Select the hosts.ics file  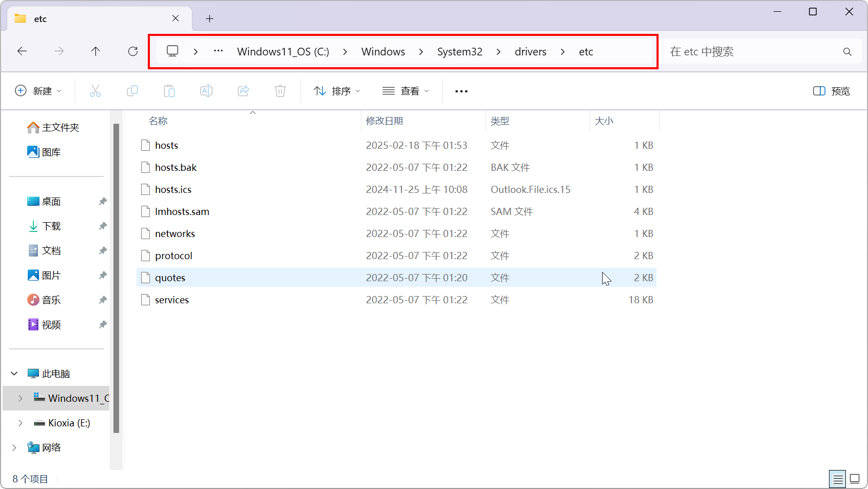click(396, 189)
